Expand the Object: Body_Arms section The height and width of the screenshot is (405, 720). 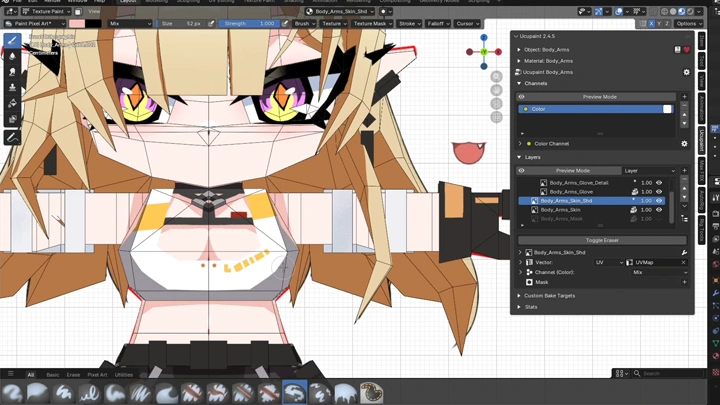(x=519, y=50)
